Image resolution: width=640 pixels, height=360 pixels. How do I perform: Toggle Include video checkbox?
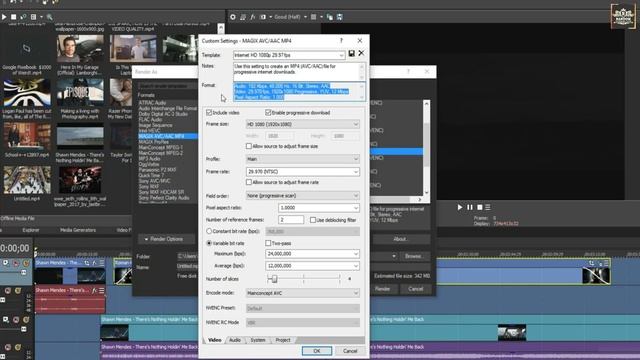coord(209,112)
